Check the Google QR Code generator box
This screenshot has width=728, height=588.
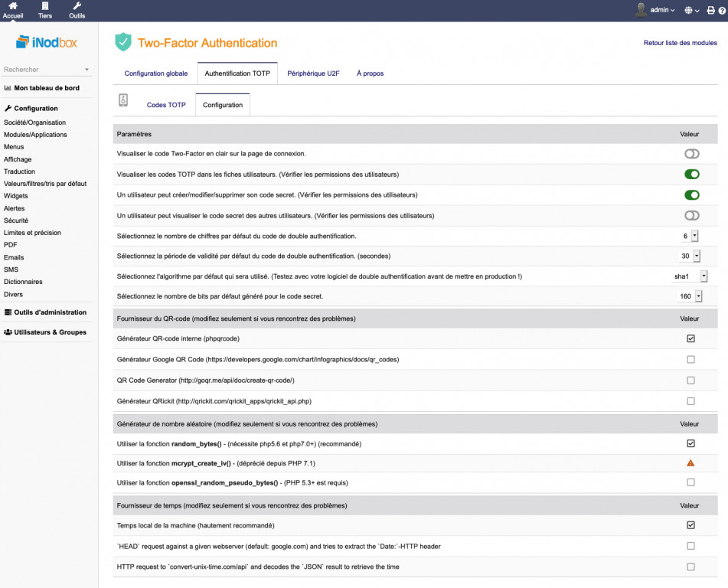690,359
